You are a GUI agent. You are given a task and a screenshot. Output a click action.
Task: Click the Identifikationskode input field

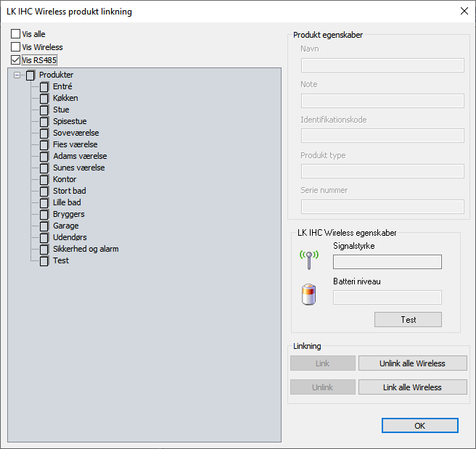[382, 136]
